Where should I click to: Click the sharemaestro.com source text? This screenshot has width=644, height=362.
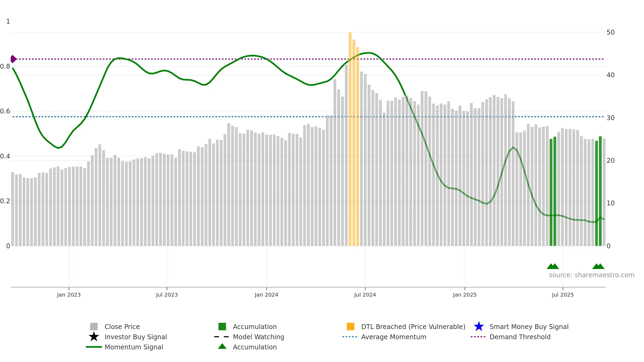point(591,275)
